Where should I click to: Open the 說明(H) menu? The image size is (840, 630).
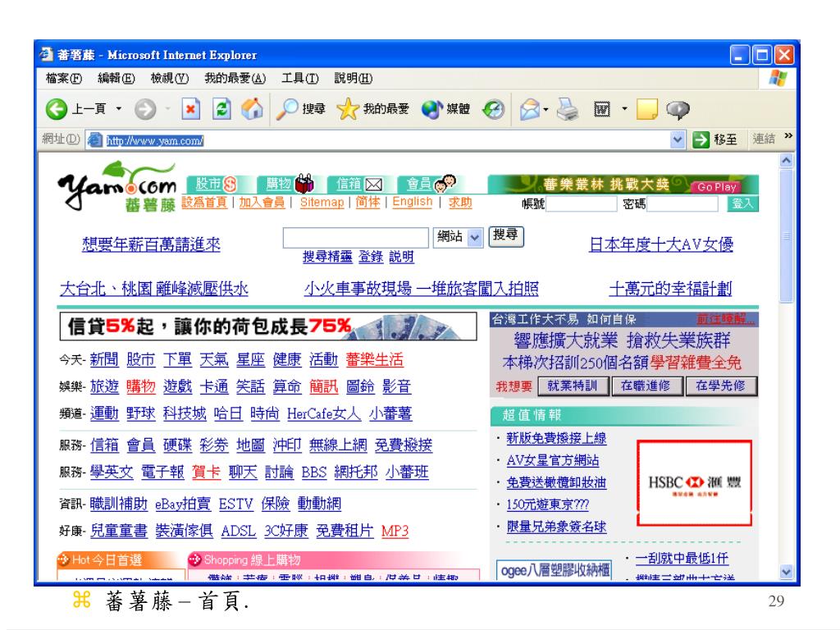(354, 78)
